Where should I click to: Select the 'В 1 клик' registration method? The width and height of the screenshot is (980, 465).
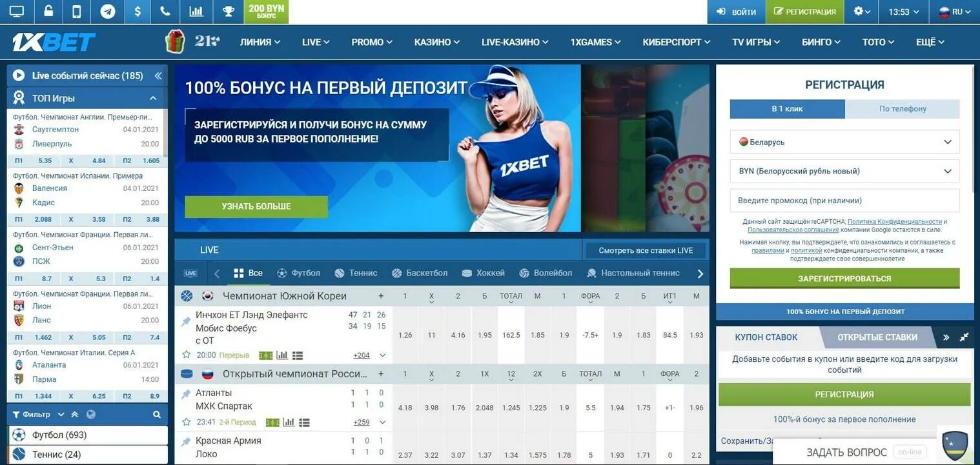[x=787, y=108]
